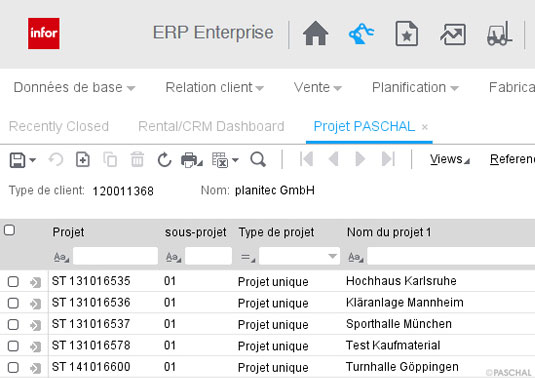Click the Print icon
Viewport: 535px width, 378px height.
tap(190, 160)
